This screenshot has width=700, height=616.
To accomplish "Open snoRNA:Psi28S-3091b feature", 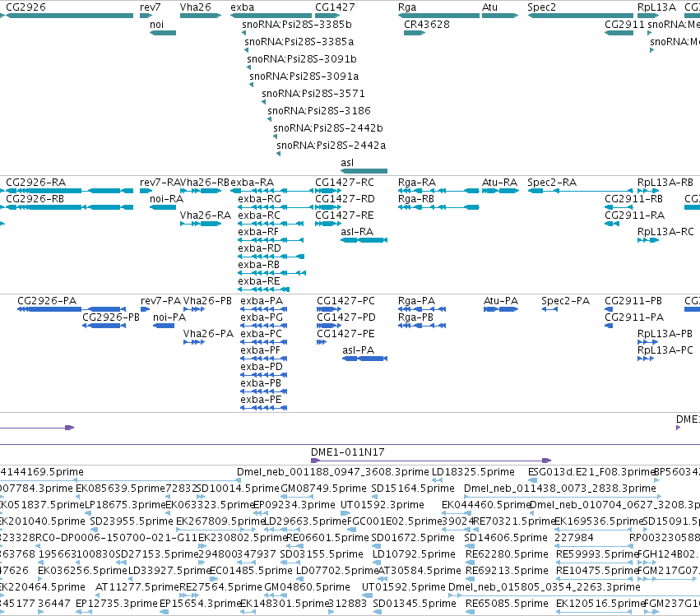I will pyautogui.click(x=248, y=67).
